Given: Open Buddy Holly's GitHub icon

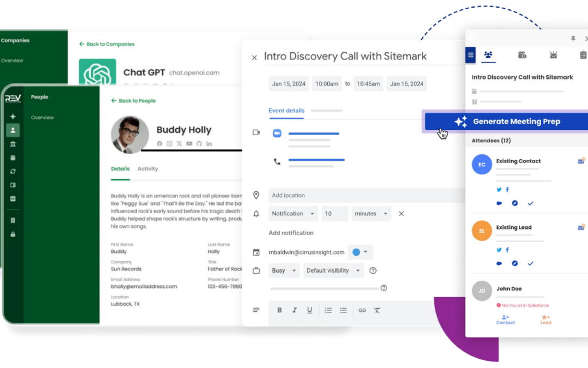Looking at the screenshot, I should pos(199,143).
